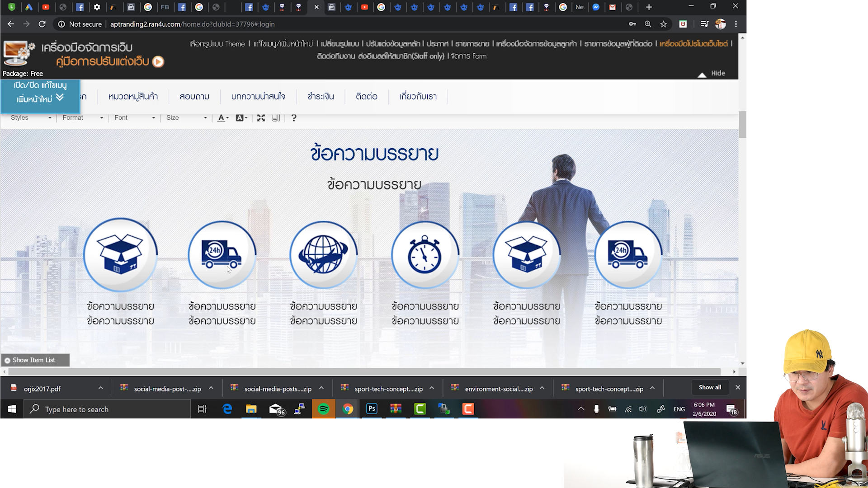868x488 pixels.
Task: Click the รายการขาย admin link
Action: (x=472, y=44)
